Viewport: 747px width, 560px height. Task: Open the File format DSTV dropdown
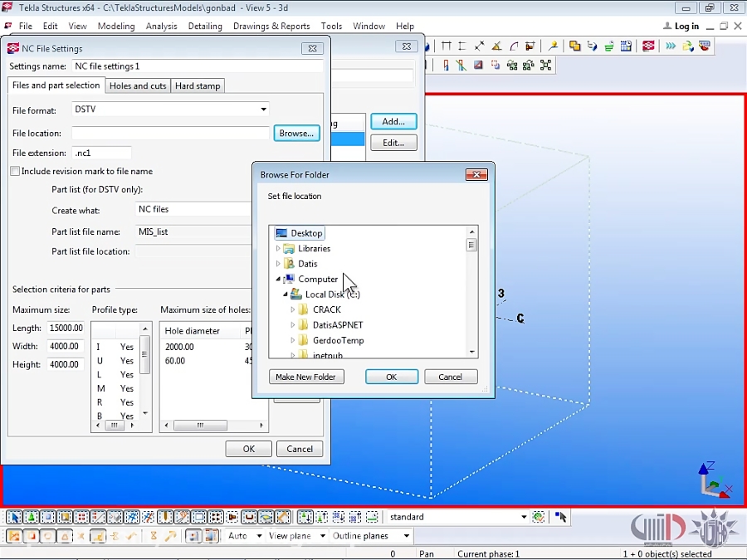pyautogui.click(x=263, y=110)
